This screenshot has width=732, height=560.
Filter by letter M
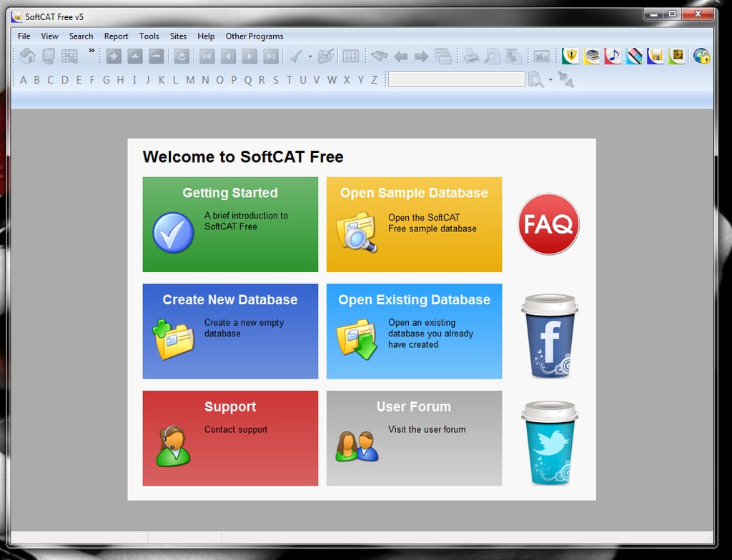click(190, 80)
